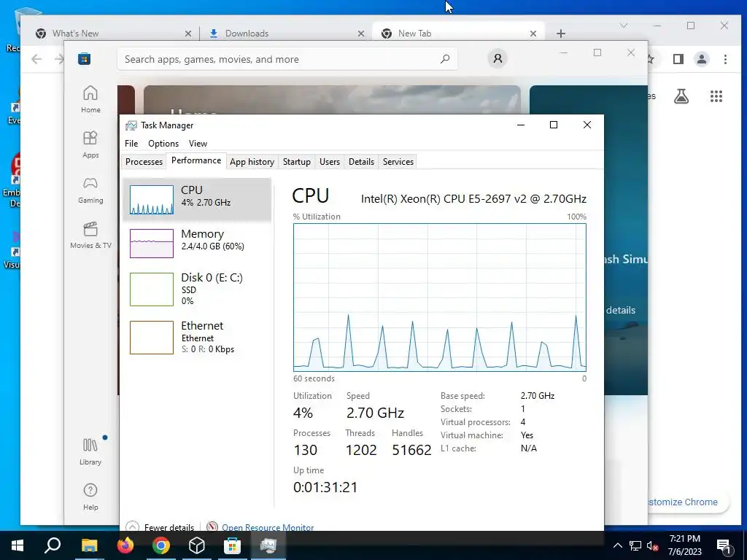Open Google apps grid icon
747x560 pixels.
(716, 96)
